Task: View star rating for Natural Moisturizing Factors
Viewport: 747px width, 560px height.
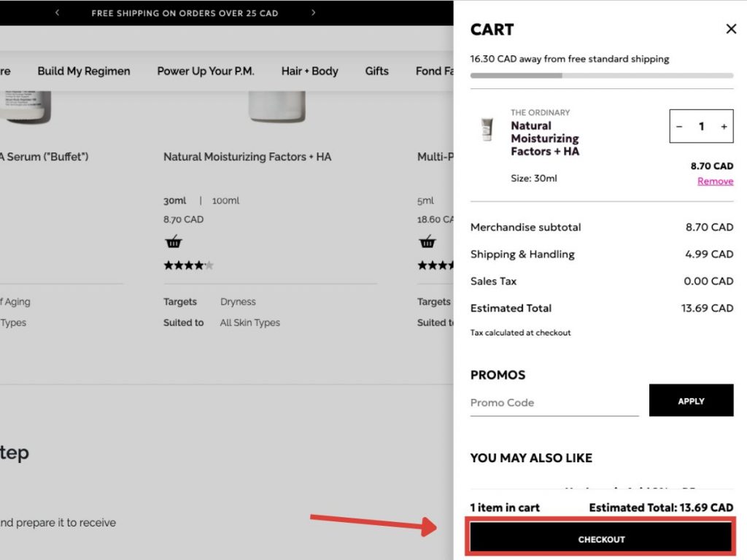Action: 188,265
